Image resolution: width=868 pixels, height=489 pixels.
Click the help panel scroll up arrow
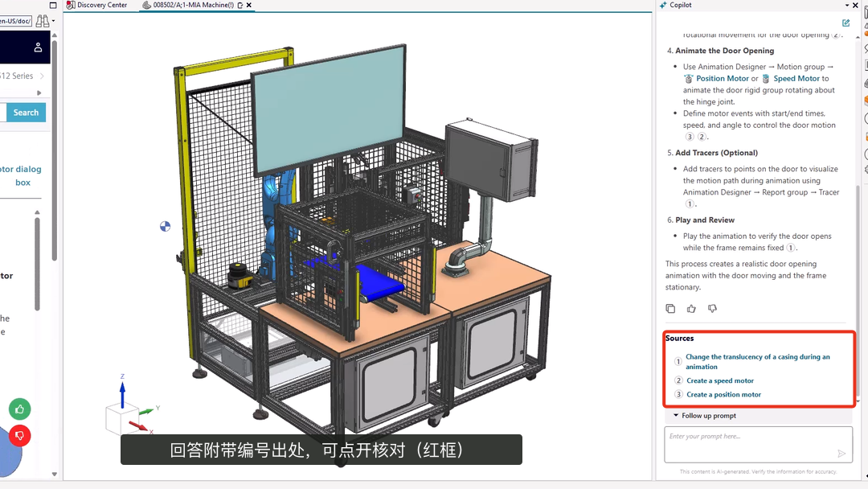pyautogui.click(x=55, y=35)
